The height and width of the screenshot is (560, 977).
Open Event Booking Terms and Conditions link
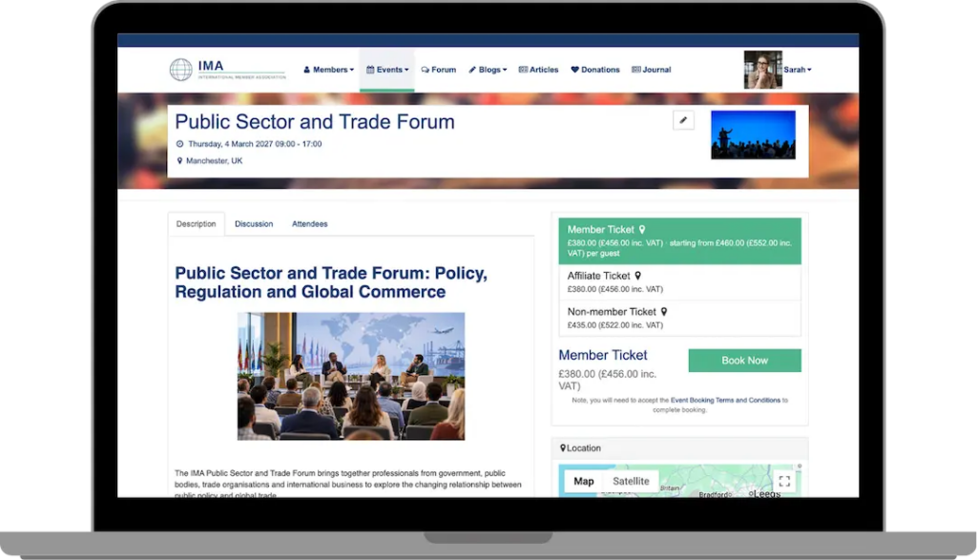(725, 400)
